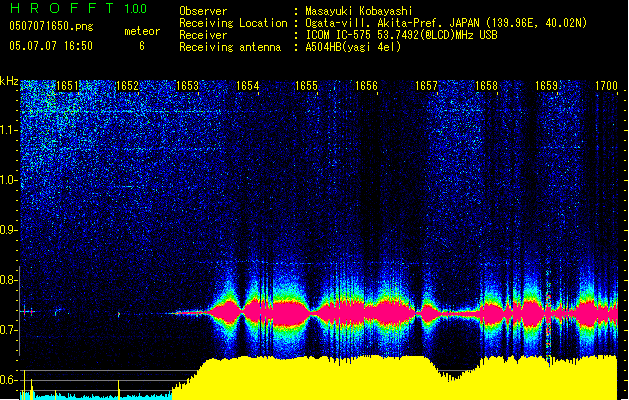629x400 pixels.
Task: Click the 0.7 kHz axis label
Action: point(8,330)
